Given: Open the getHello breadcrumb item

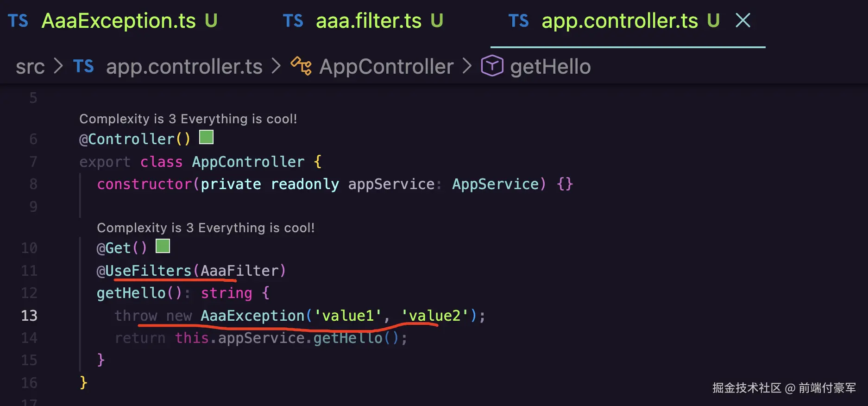Looking at the screenshot, I should click(x=550, y=67).
